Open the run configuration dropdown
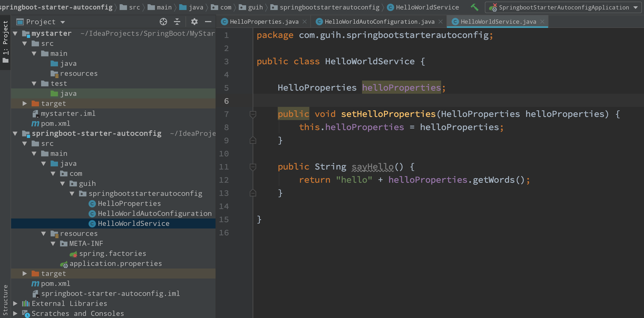Viewport: 644px width, 318px height. pyautogui.click(x=635, y=7)
